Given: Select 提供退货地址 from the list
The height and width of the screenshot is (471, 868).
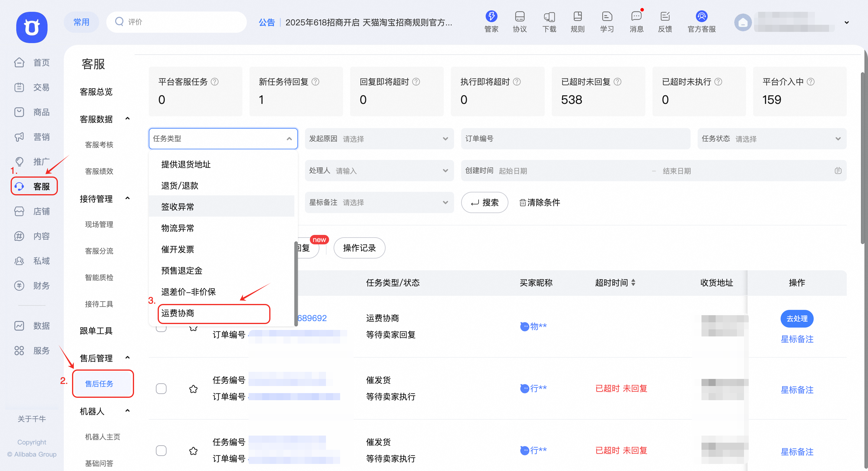Looking at the screenshot, I should coord(221,164).
